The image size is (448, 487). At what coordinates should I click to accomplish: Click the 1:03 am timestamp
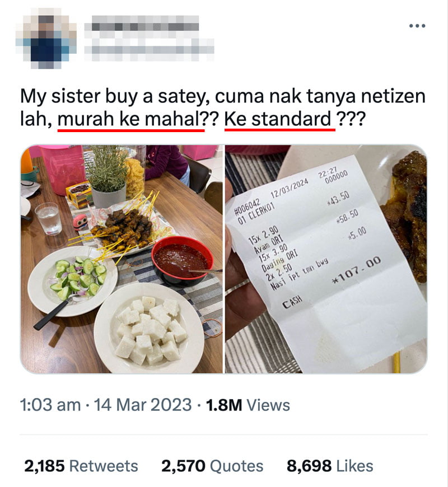coord(50,405)
